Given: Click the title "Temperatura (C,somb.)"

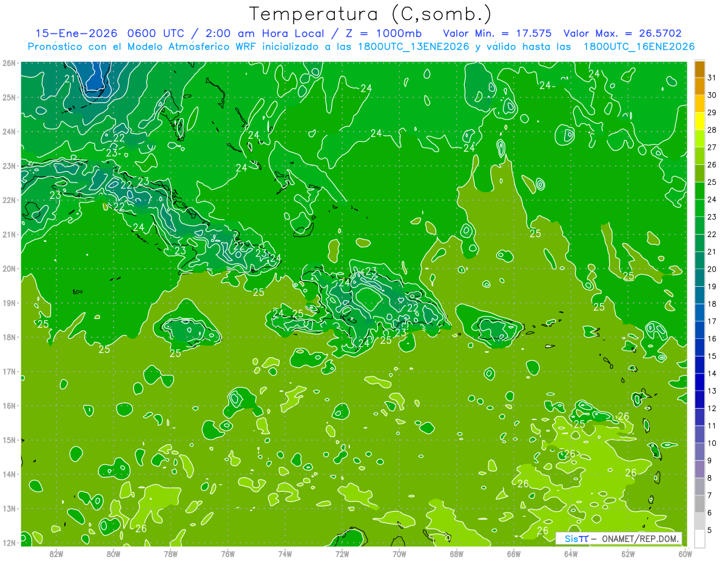Looking at the screenshot, I should pyautogui.click(x=371, y=14).
